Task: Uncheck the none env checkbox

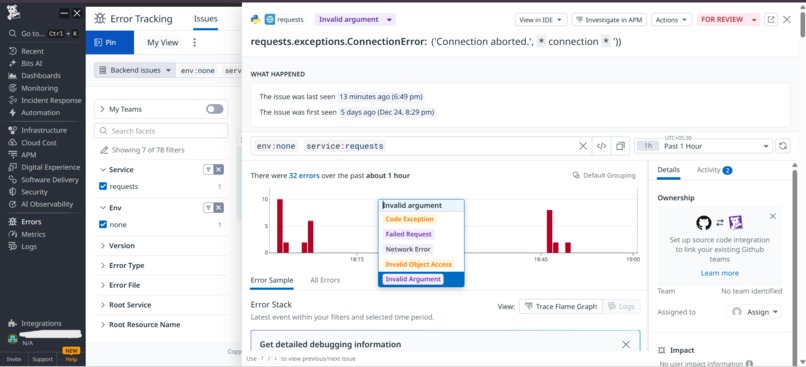Action: 103,225
